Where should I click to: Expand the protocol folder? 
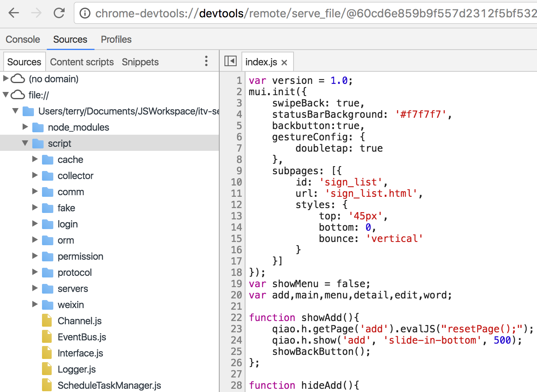click(35, 272)
